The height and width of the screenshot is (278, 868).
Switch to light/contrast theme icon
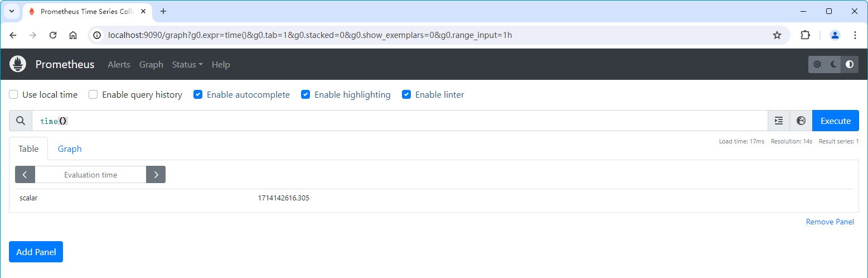pos(850,64)
